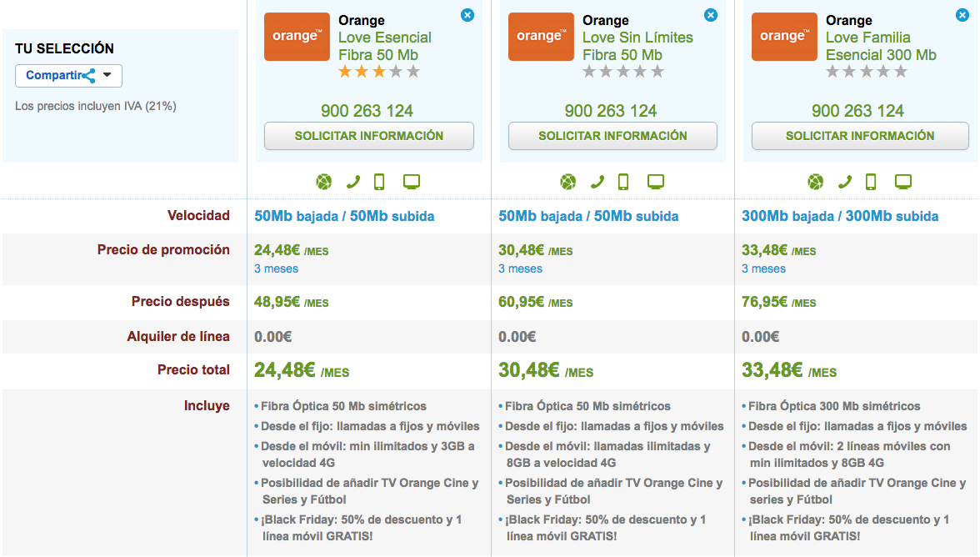Click 'Alquiler de línea' row label
The height and width of the screenshot is (557, 980).
(178, 336)
